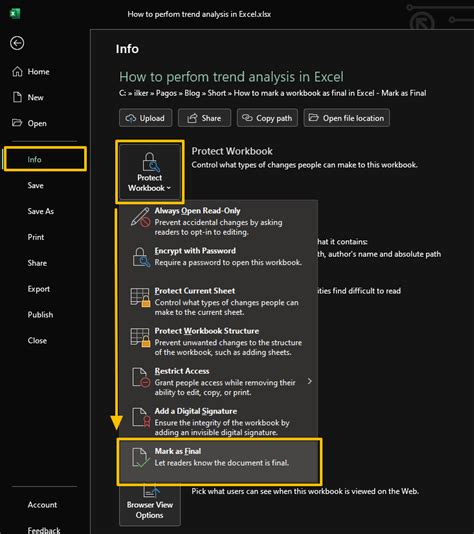Viewport: 474px width, 534px height.
Task: Click the Copy path button
Action: pos(267,118)
